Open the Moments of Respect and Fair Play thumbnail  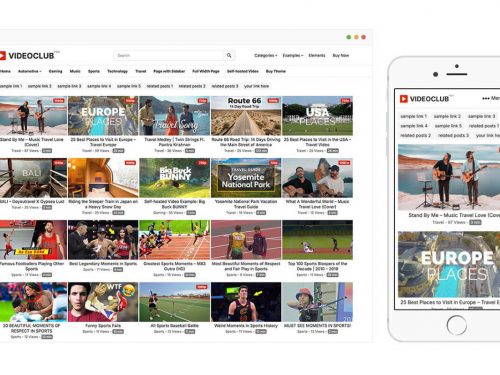click(x=246, y=240)
